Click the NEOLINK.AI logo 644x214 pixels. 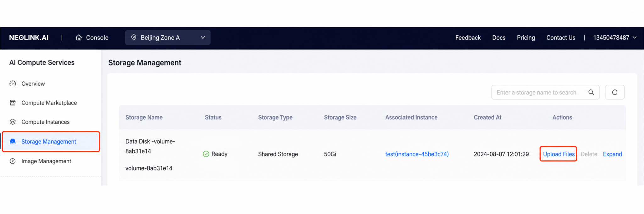[29, 38]
